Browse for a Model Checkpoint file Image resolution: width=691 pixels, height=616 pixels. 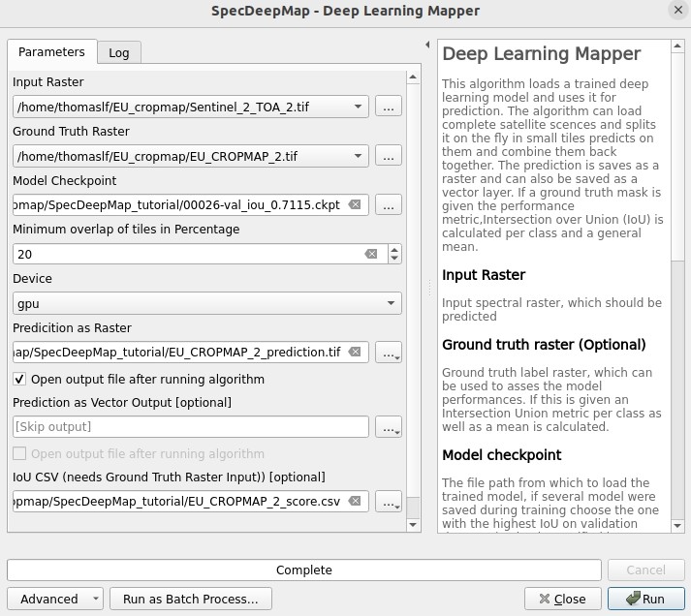(389, 204)
